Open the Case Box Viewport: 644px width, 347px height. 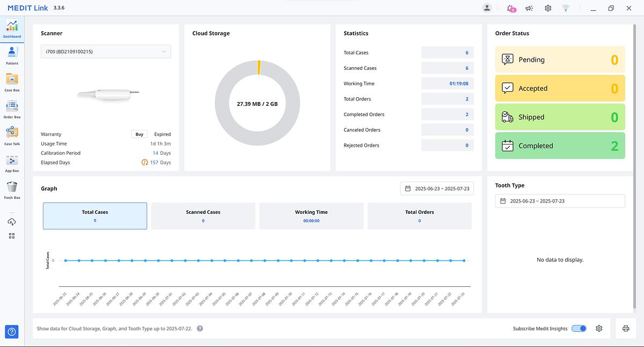click(12, 82)
